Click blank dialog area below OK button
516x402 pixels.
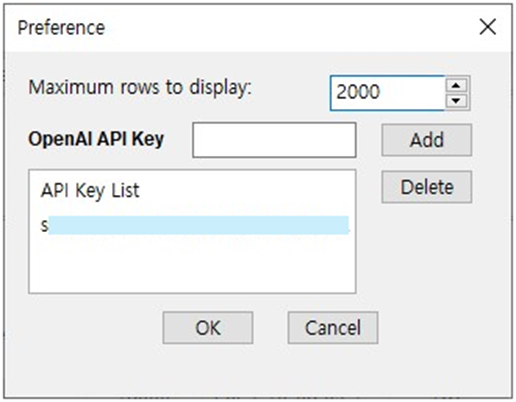point(208,368)
